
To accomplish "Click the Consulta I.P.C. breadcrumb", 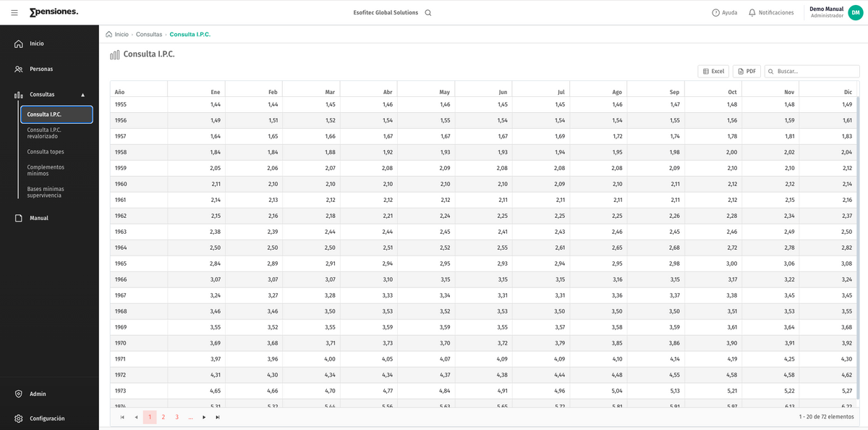I will (190, 34).
